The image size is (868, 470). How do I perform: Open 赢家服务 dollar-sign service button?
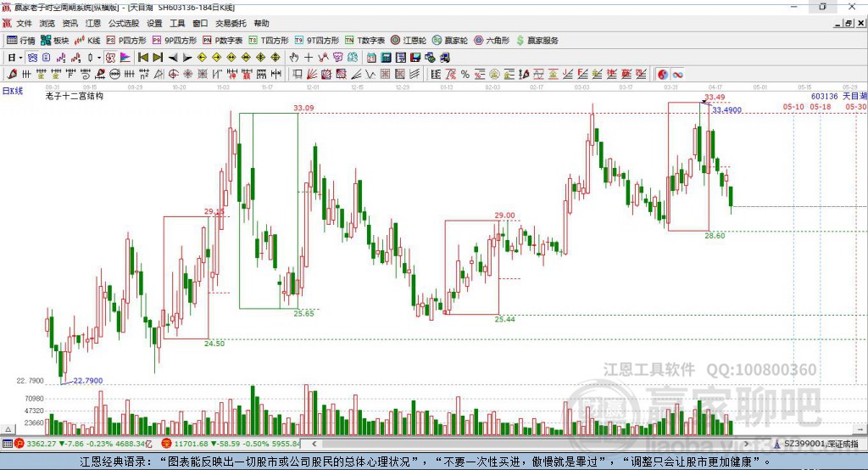[x=537, y=41]
